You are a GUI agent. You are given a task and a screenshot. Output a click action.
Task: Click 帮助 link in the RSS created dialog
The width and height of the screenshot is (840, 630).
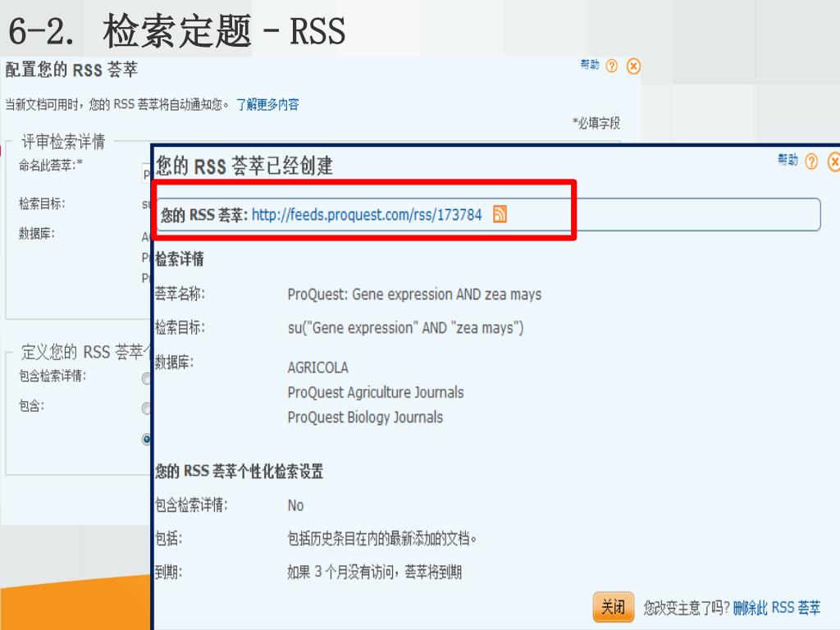pos(787,160)
